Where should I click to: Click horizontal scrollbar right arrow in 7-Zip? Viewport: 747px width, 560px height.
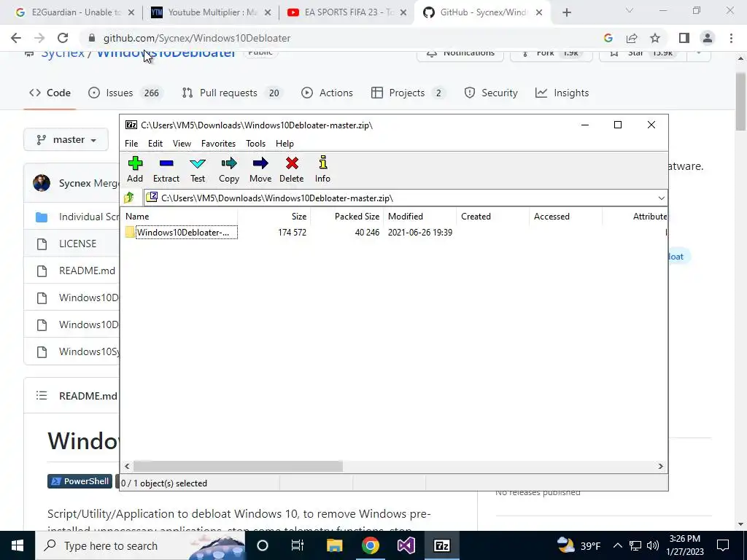[x=661, y=466]
